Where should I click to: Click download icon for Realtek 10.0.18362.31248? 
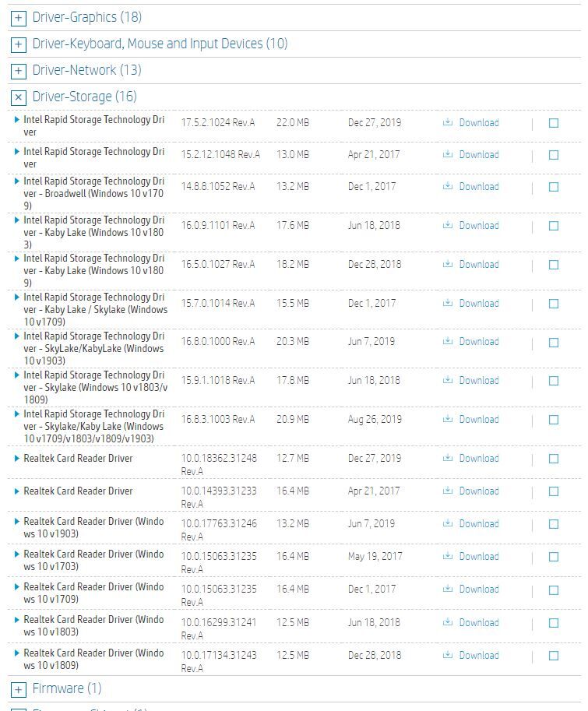[448, 458]
